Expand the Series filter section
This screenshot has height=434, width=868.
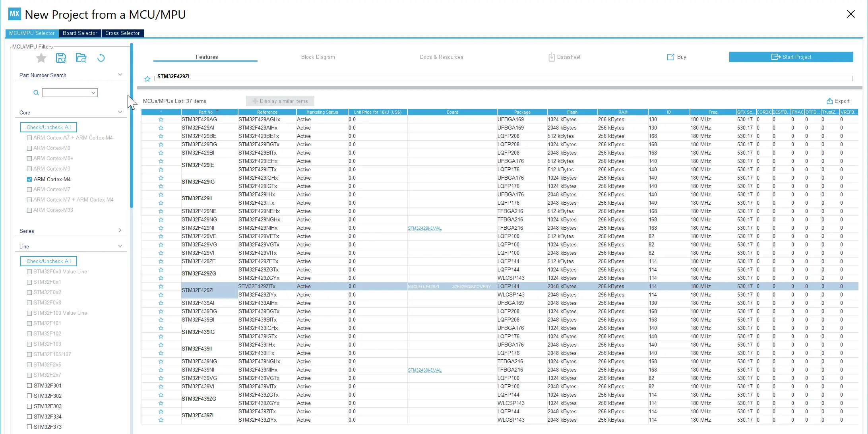(x=120, y=231)
